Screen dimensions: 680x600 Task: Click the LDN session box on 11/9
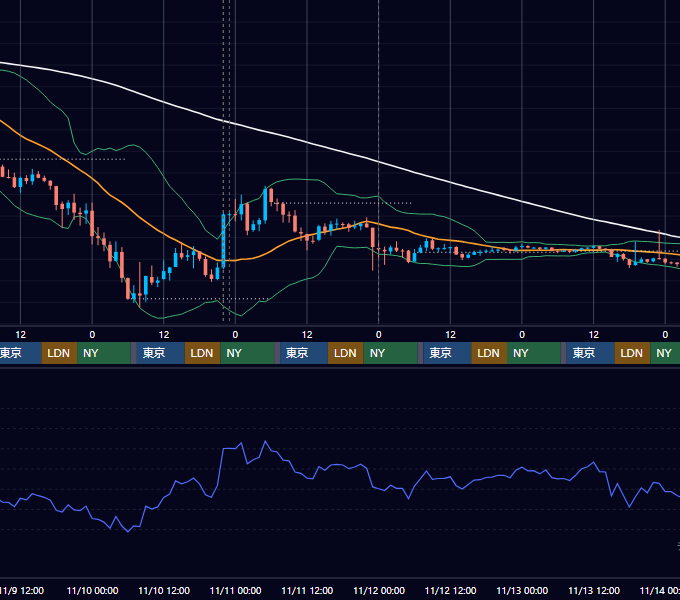[x=59, y=353]
